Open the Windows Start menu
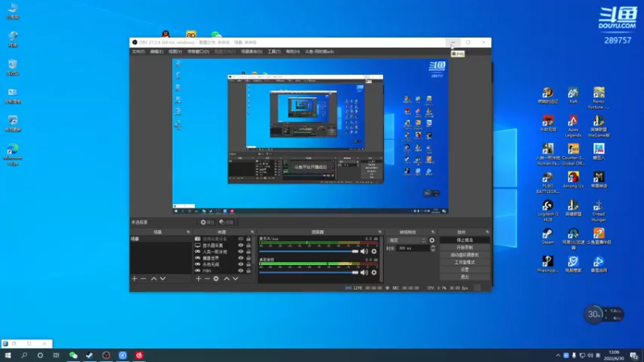Screen dimensions: 644x362 coord(8,356)
